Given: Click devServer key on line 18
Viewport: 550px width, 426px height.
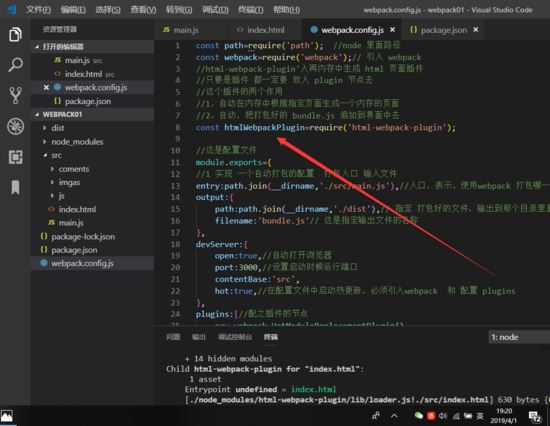Looking at the screenshot, I should pyautogui.click(x=217, y=244).
